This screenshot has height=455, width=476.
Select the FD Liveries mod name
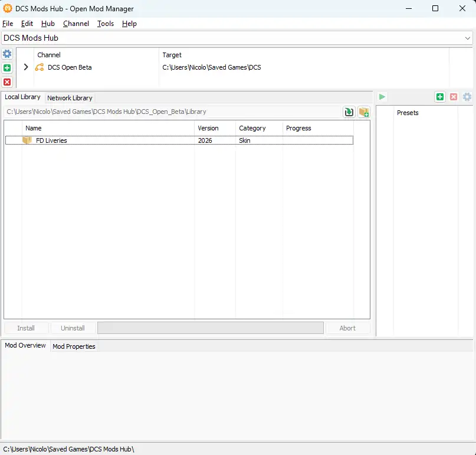(51, 140)
